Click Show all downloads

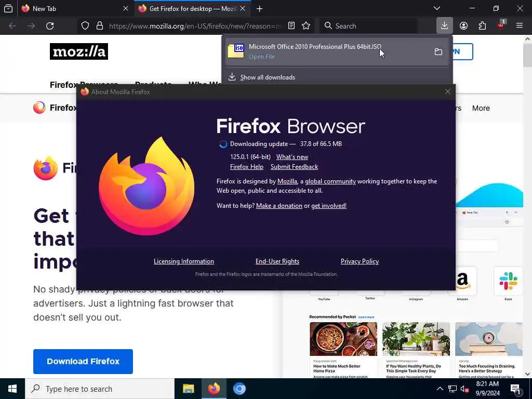[268, 77]
